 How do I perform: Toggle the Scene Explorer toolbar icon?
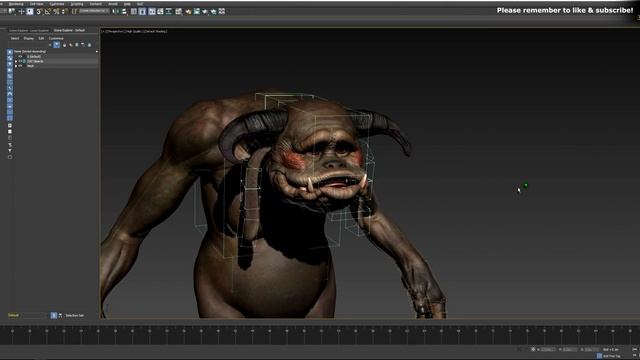click(133, 11)
